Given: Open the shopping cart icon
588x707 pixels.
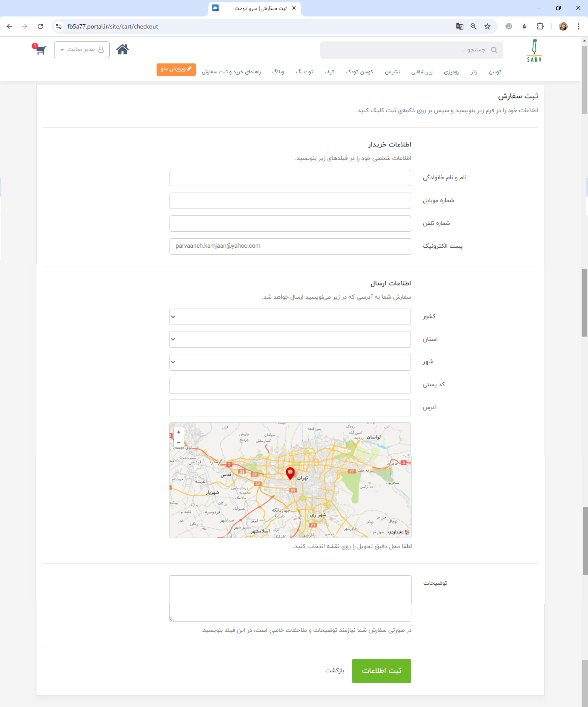Looking at the screenshot, I should (40, 50).
